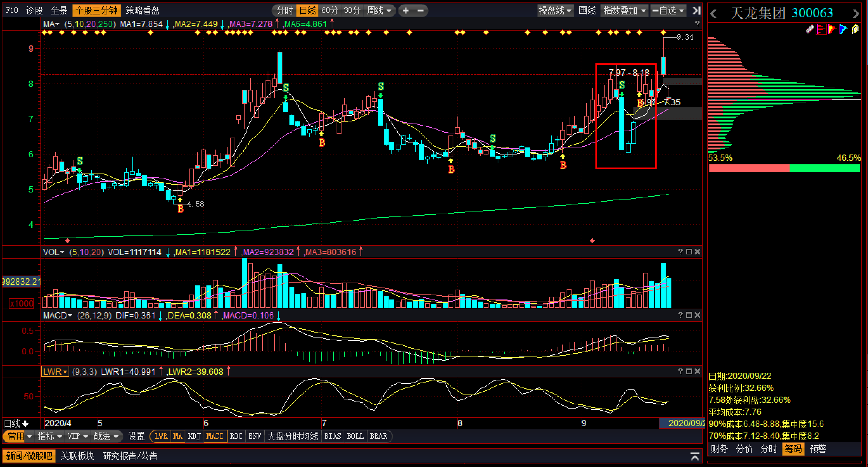
Task: Open the 关联板块 tab
Action: pos(77,456)
